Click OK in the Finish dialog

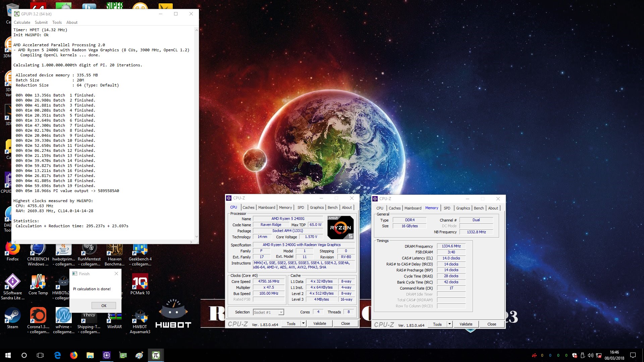click(x=104, y=306)
